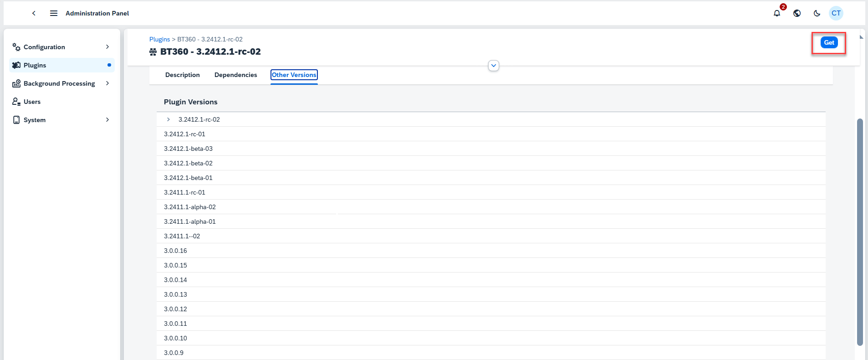Click the plugin icon beside BT360 title
868x360 pixels.
(x=153, y=52)
